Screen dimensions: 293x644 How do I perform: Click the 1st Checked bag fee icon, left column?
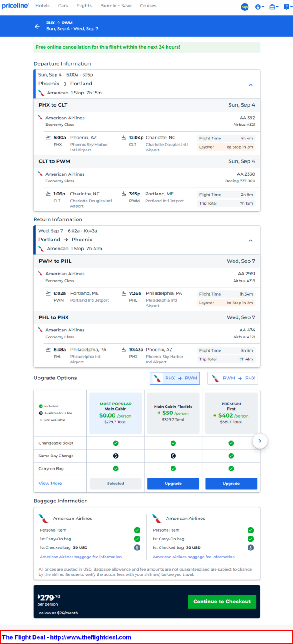click(x=137, y=547)
